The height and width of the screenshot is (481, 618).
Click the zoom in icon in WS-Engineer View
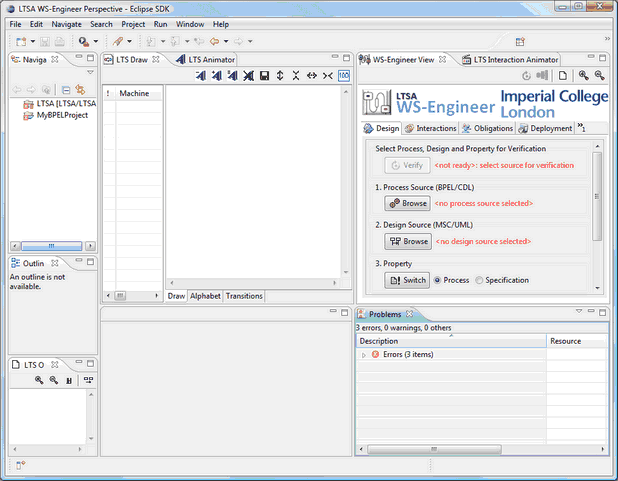[x=583, y=76]
